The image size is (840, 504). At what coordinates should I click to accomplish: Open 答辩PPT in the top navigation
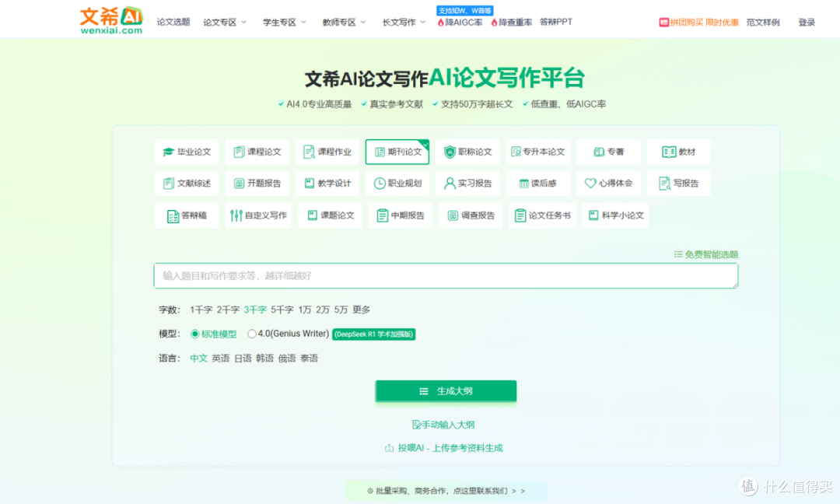pyautogui.click(x=555, y=22)
